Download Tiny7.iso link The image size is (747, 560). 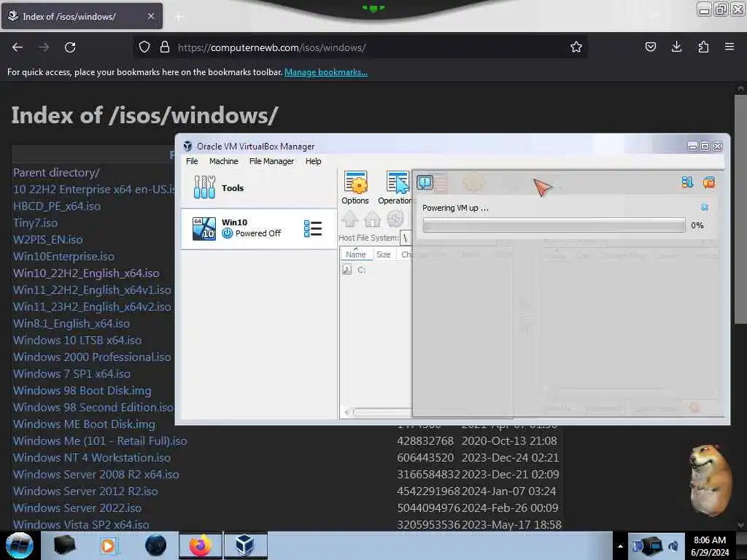35,222
